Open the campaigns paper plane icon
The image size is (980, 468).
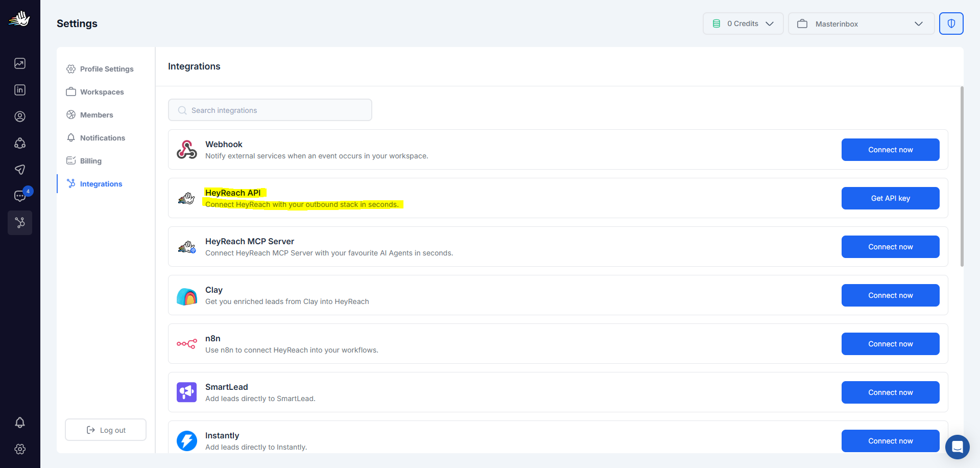[20, 170]
